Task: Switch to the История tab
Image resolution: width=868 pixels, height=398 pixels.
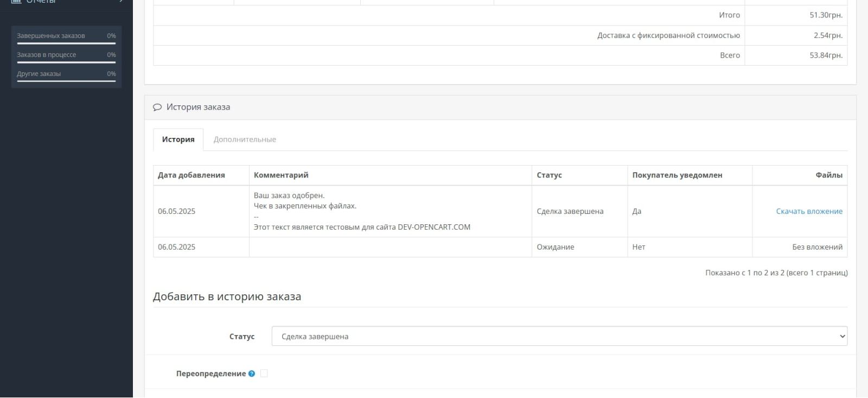Action: (178, 140)
